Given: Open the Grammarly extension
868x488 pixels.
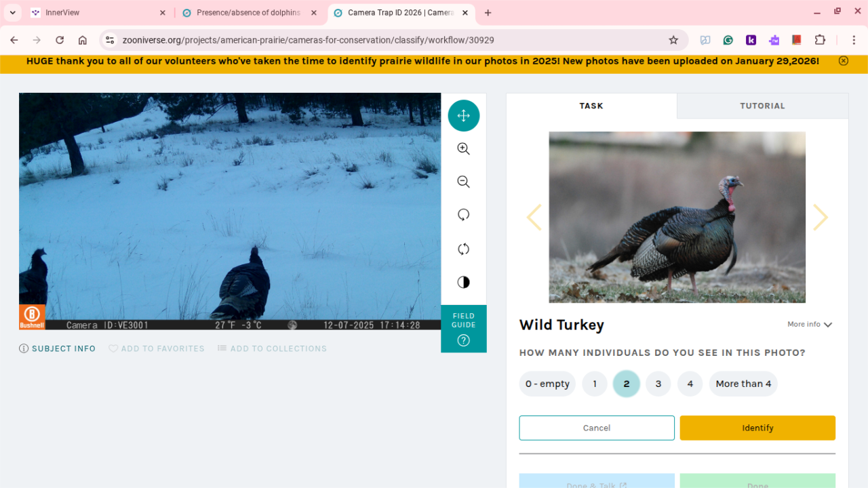Looking at the screenshot, I should 728,40.
